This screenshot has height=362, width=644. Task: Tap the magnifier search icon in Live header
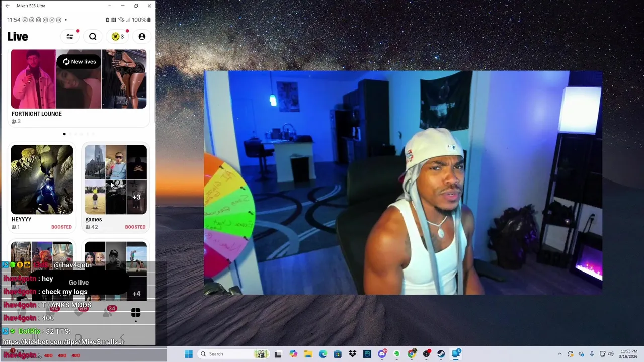tap(93, 36)
